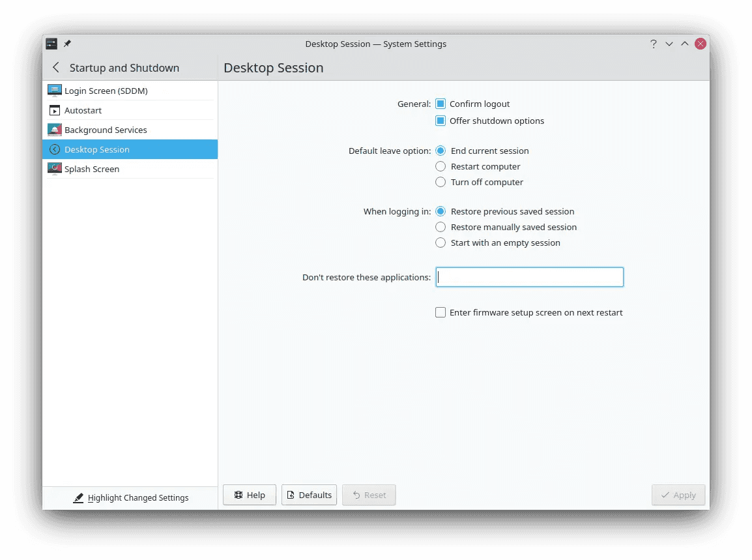Click the Splash Screen moon icon
Viewport: 752px width, 560px height.
[55, 168]
